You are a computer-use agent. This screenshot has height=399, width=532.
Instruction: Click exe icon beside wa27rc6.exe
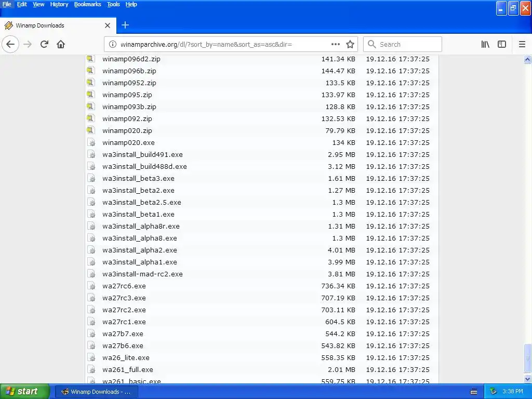(91, 286)
